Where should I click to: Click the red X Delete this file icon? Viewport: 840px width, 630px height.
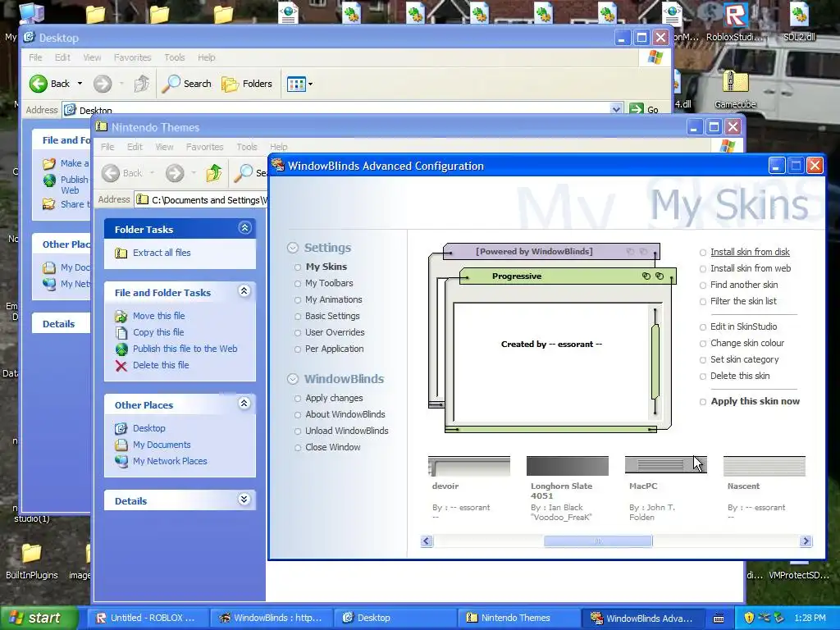tap(121, 366)
